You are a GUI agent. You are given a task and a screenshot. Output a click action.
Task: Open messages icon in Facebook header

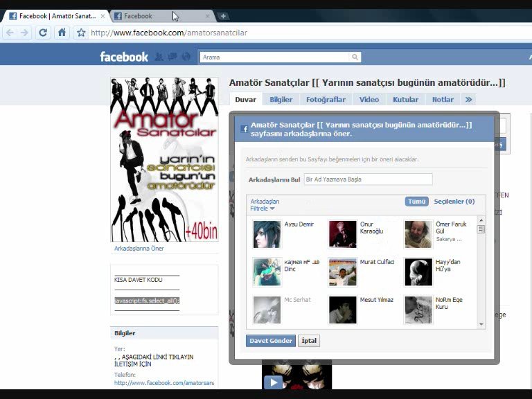172,57
